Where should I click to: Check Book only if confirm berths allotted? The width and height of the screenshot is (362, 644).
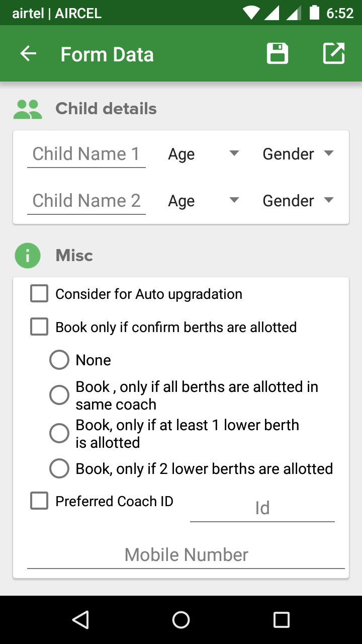(39, 327)
